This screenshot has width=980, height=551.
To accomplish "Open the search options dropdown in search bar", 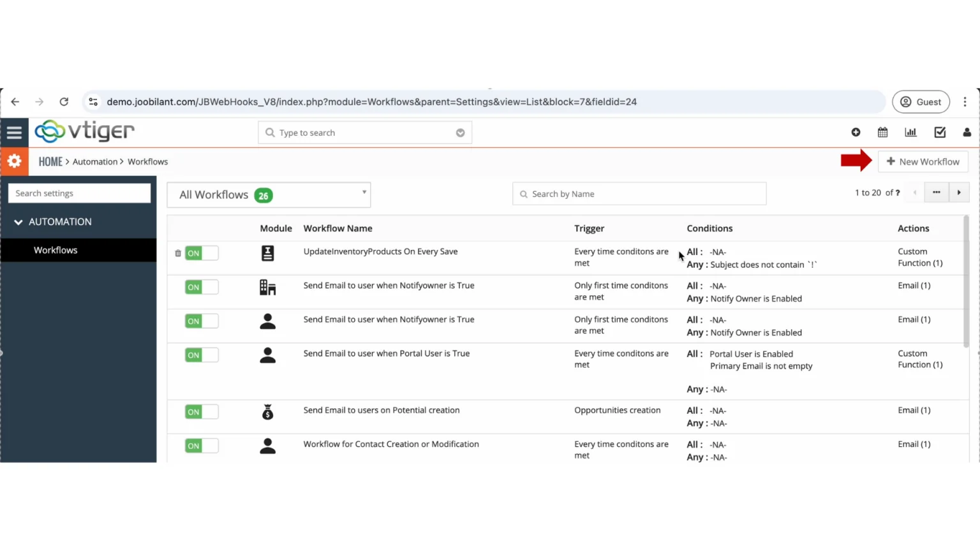I will 460,132.
